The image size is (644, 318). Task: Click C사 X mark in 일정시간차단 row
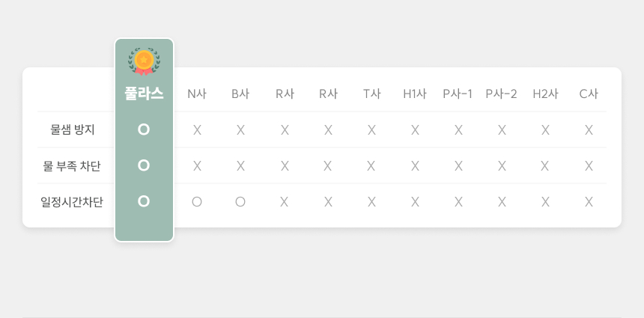click(x=589, y=202)
